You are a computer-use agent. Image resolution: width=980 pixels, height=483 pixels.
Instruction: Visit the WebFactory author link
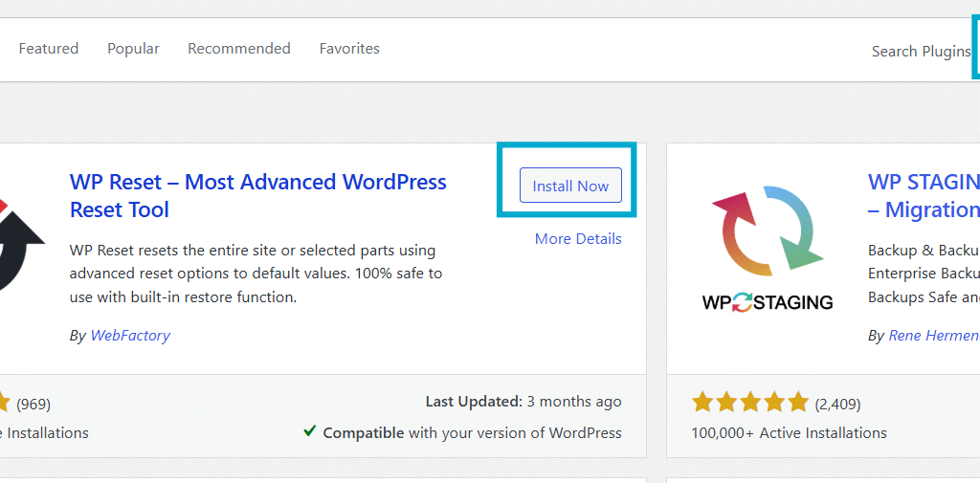tap(130, 336)
